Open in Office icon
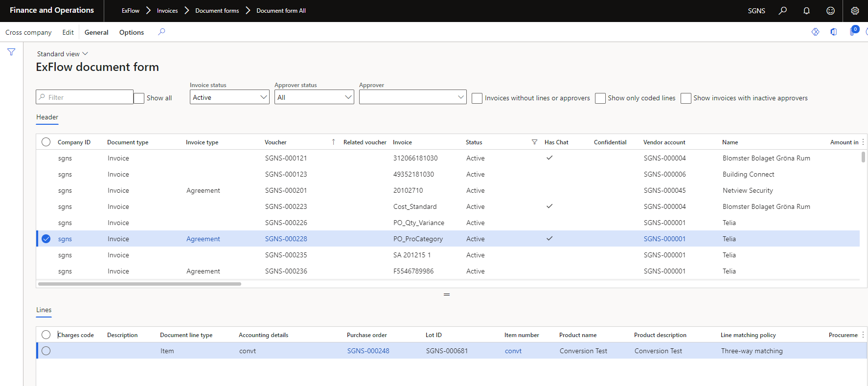The height and width of the screenshot is (386, 868). [x=834, y=32]
